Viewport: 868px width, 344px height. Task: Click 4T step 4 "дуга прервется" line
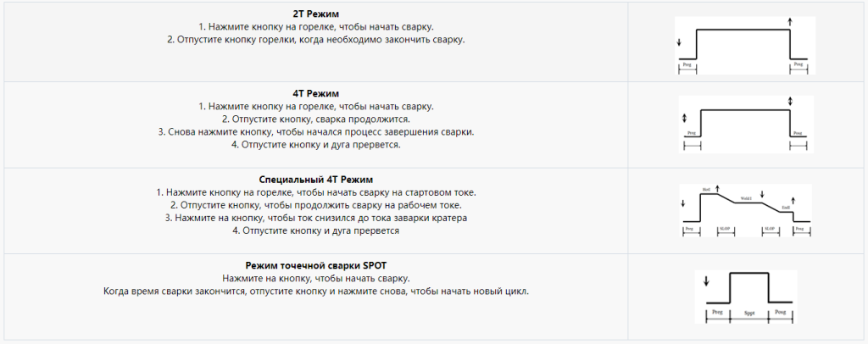click(x=316, y=144)
